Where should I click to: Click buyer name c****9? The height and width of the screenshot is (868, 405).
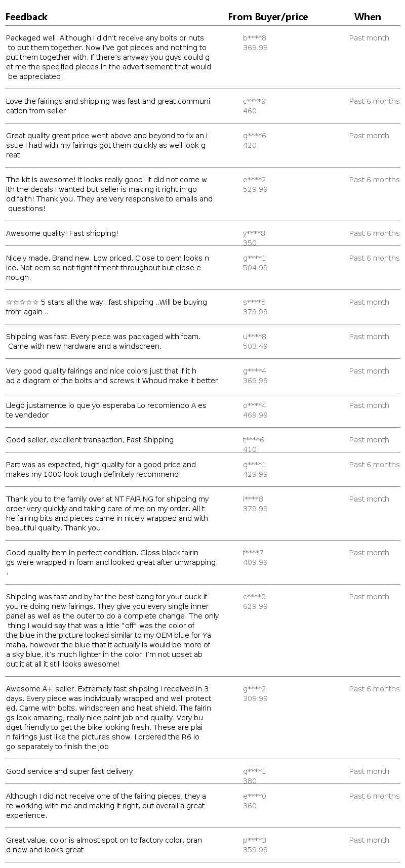(x=254, y=101)
